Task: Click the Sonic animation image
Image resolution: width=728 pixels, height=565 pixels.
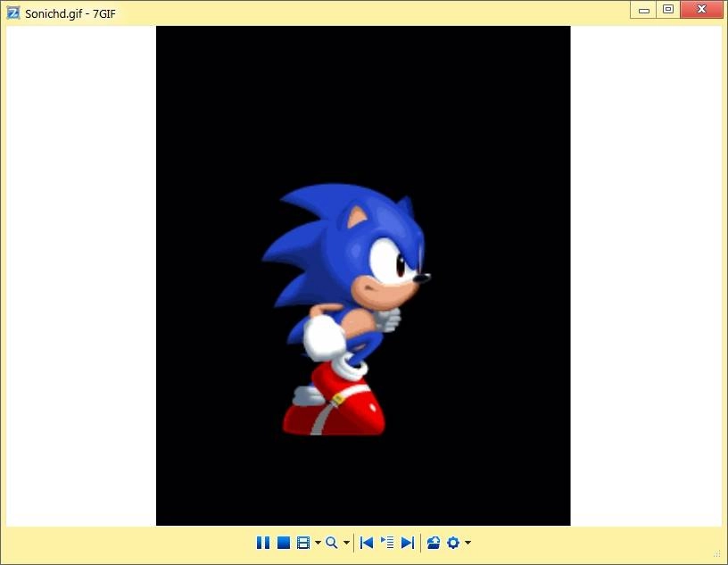Action: pyautogui.click(x=363, y=276)
